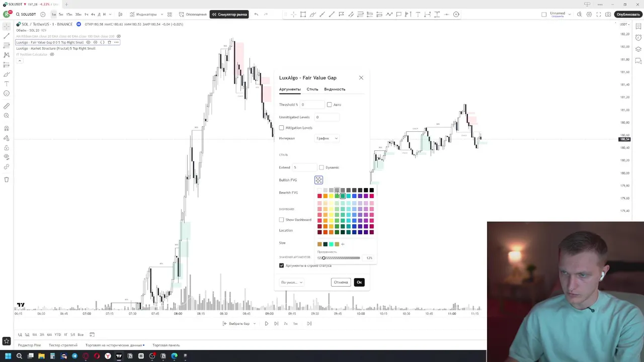Select the trend line tool in left sidebar

[x=7, y=36]
